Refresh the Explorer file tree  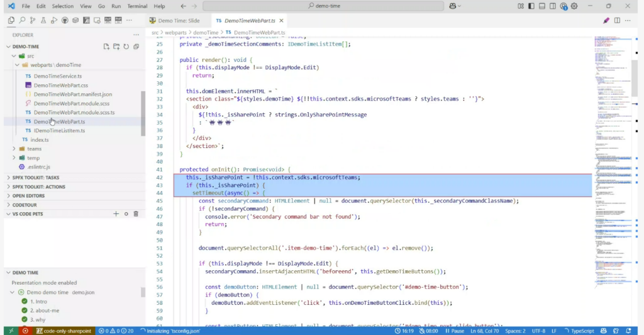point(126,47)
